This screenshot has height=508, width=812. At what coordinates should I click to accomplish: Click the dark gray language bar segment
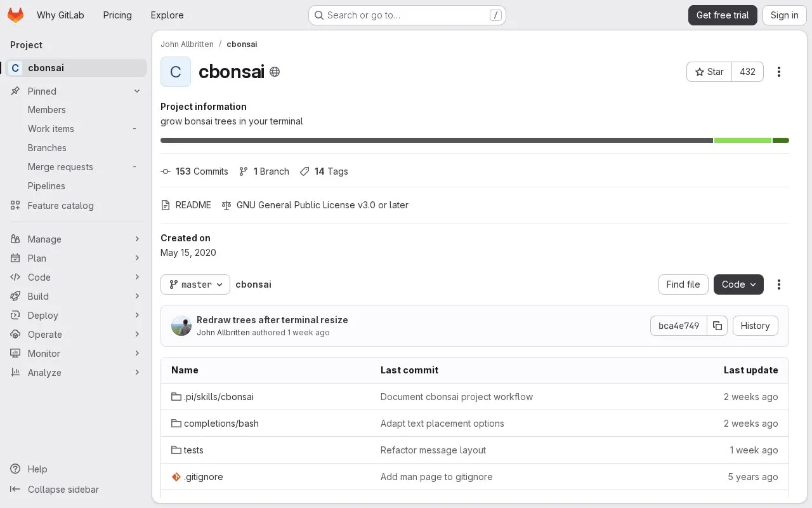[x=437, y=140]
